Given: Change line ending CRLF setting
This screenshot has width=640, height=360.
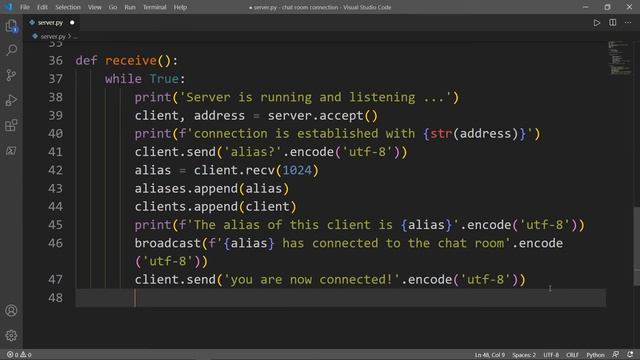Looking at the screenshot, I should (572, 355).
